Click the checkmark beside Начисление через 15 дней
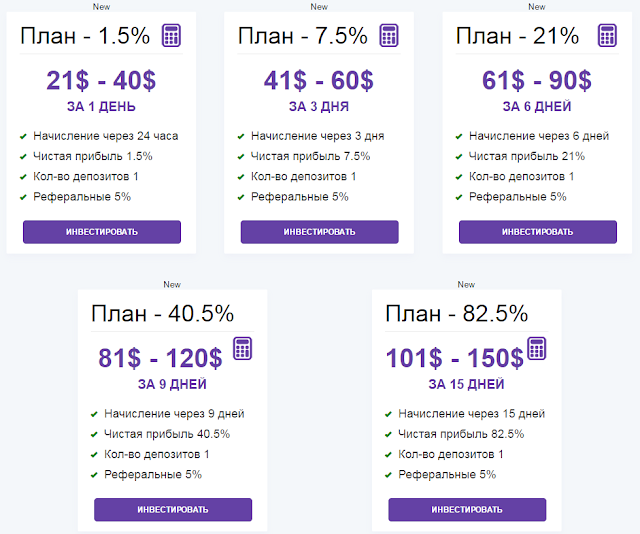Image resolution: width=640 pixels, height=534 pixels. coord(388,414)
